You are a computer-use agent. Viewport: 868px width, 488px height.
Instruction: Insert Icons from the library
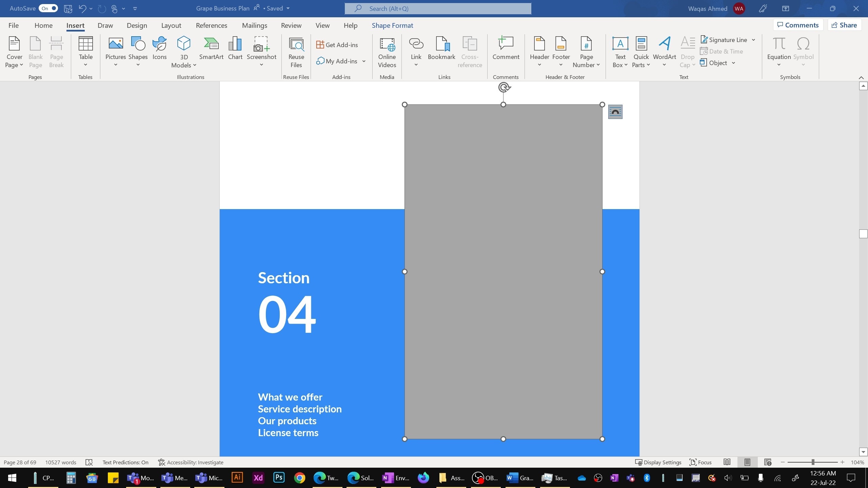159,48
